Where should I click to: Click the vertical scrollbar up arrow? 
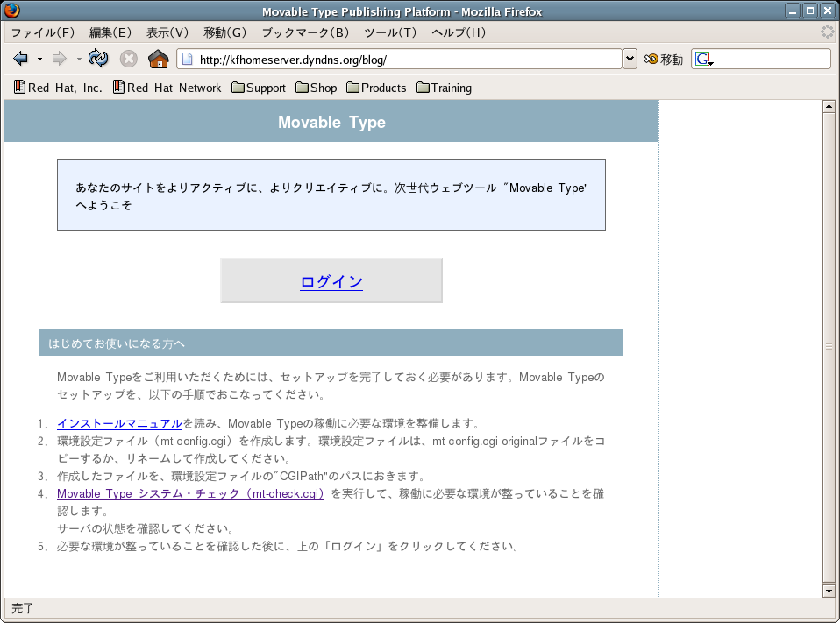(829, 106)
